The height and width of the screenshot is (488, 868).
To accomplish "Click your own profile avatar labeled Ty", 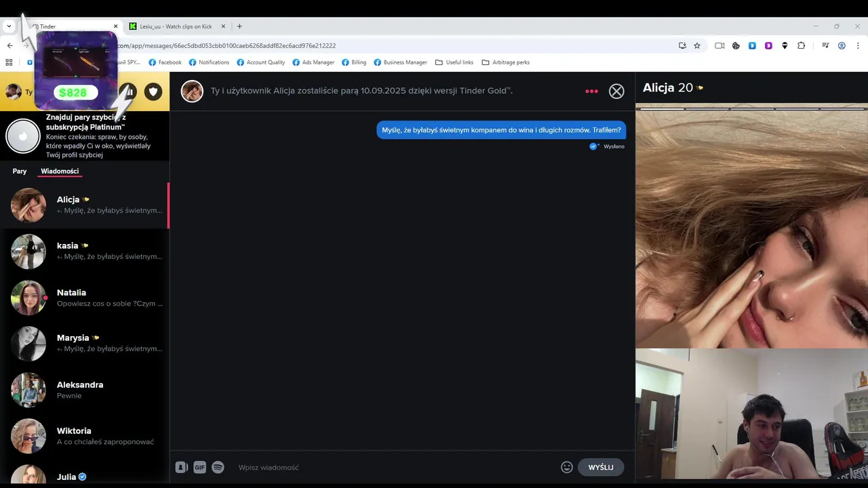I will (14, 91).
